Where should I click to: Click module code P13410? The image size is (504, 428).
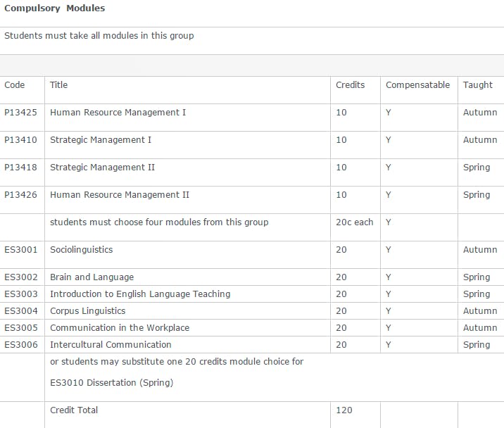[20, 140]
